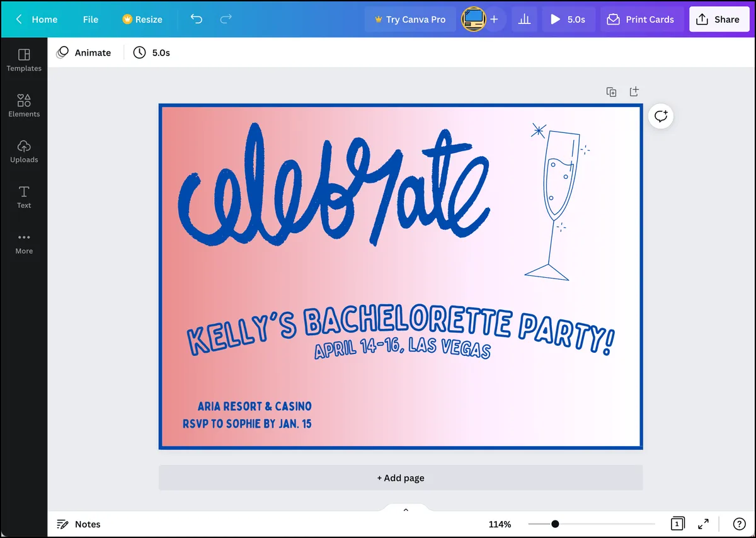
Task: Expand the page thumbnails drawer chevron
Action: tap(406, 509)
